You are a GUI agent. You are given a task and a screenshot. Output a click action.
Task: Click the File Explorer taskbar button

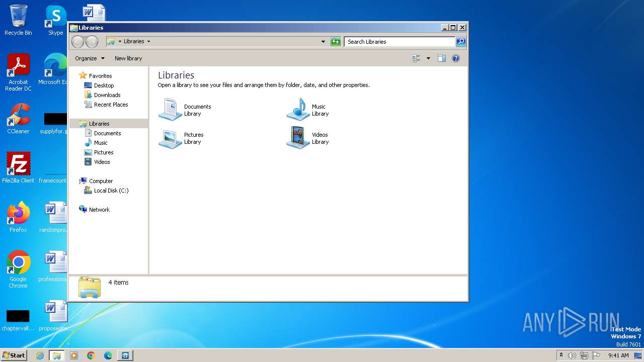[57, 355]
